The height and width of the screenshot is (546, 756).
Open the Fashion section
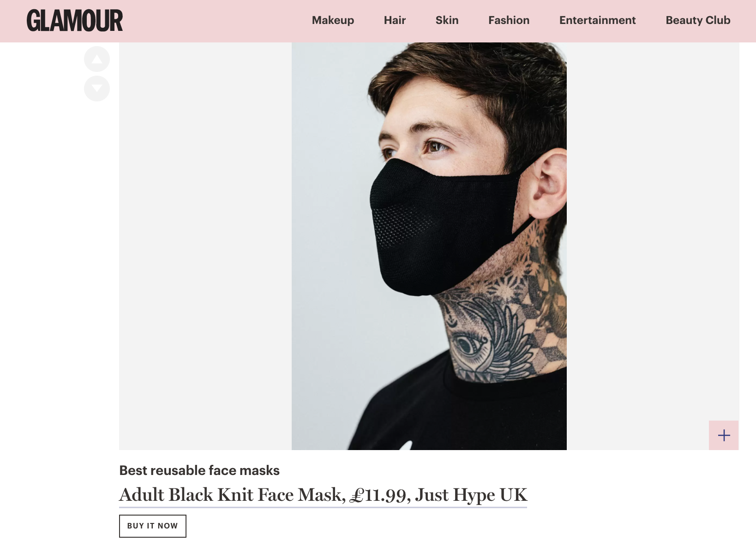click(509, 20)
